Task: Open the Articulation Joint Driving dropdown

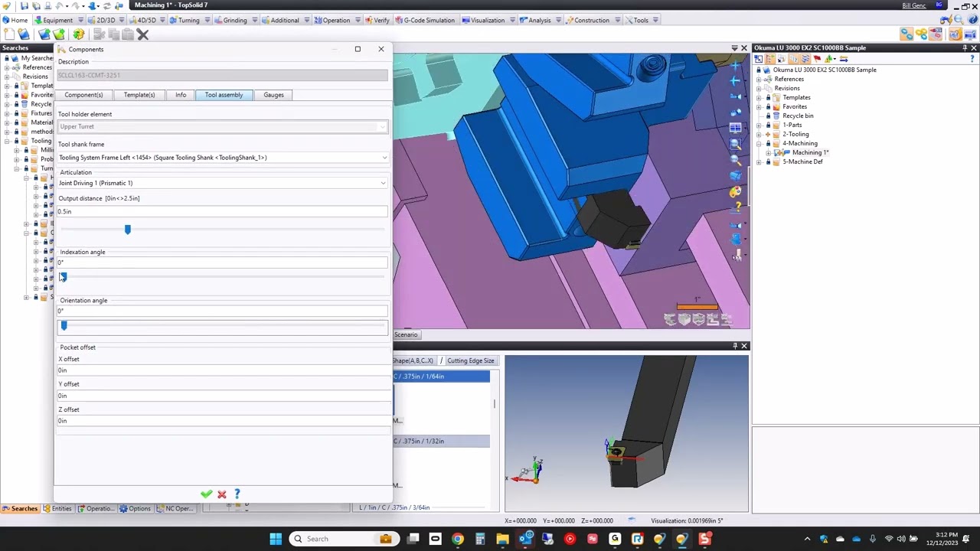Action: tap(384, 183)
